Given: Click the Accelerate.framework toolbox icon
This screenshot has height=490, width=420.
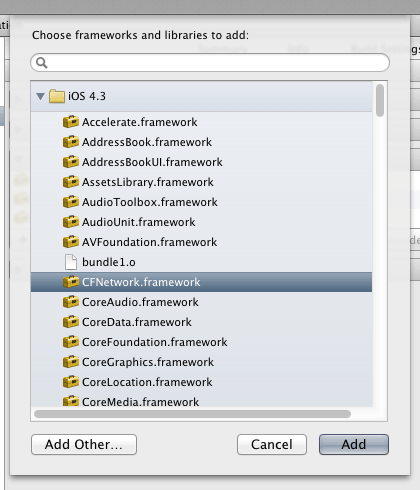Looking at the screenshot, I should point(71,122).
